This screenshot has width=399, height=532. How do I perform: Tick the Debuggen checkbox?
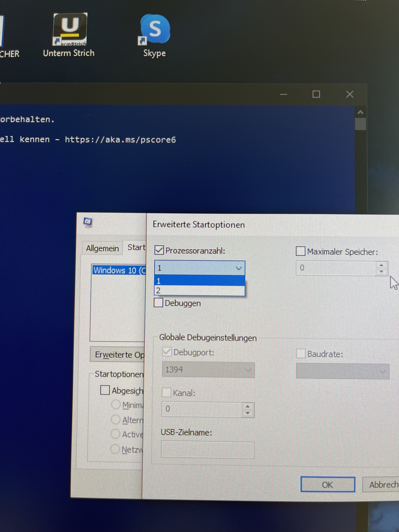click(x=158, y=303)
